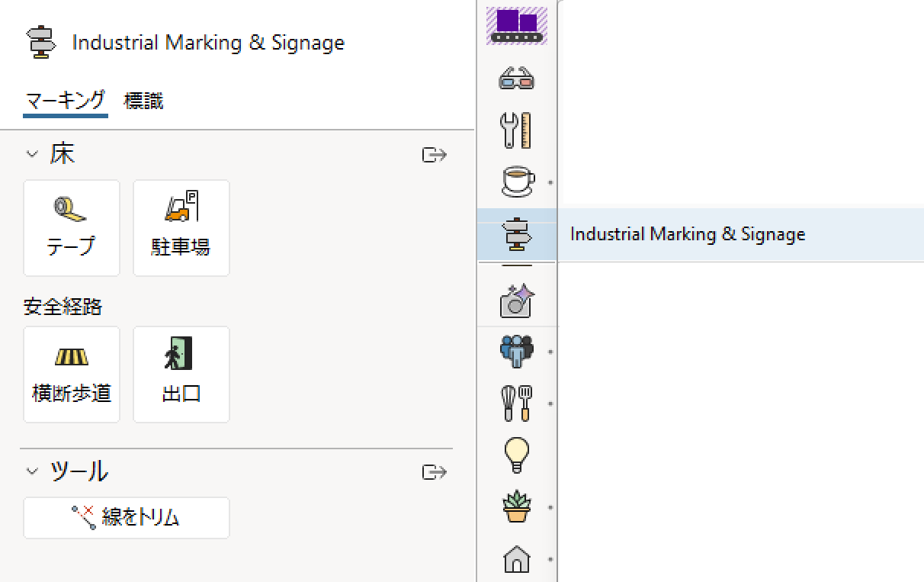Open the 3D glasses sidebar icon
924x582 pixels.
pyautogui.click(x=517, y=79)
